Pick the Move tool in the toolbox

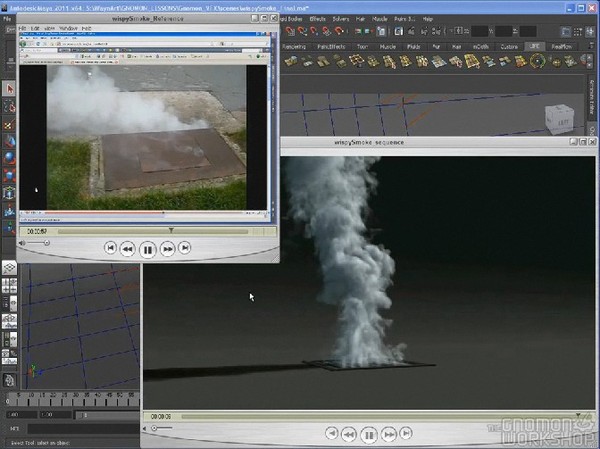pos(9,142)
